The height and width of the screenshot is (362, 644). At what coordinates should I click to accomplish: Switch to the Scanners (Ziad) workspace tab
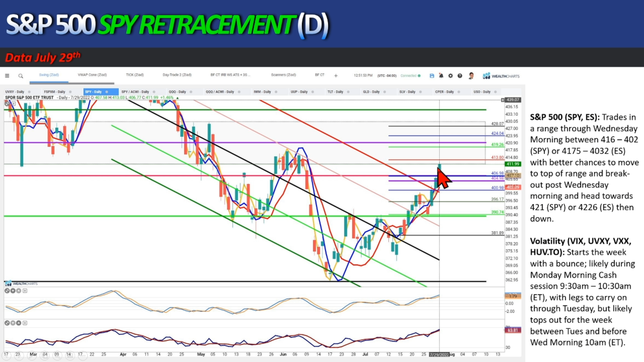click(x=283, y=75)
